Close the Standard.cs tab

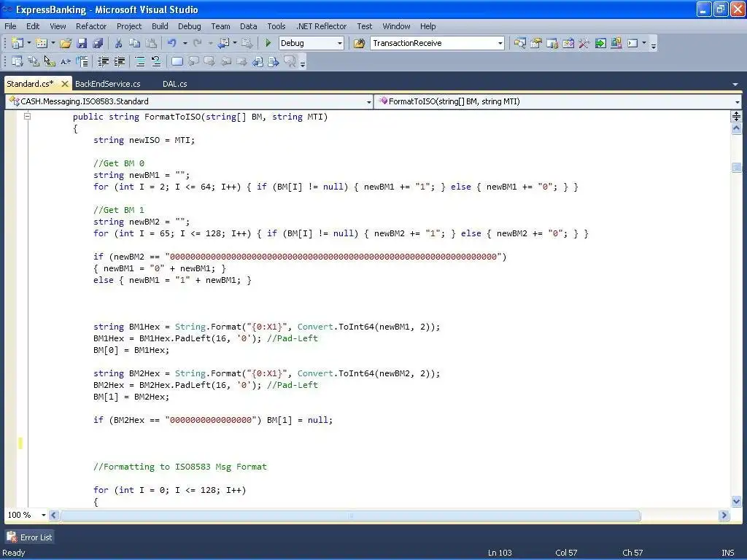point(65,84)
